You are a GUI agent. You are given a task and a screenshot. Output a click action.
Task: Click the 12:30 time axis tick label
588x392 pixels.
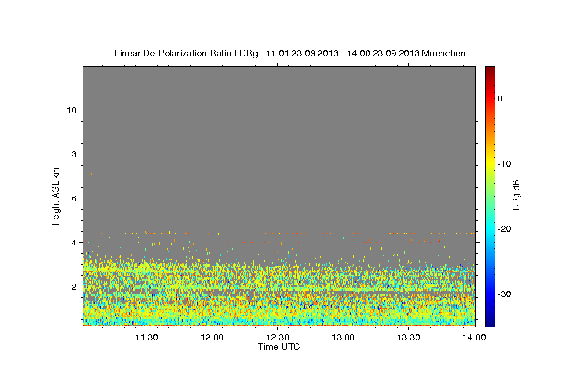pos(278,337)
